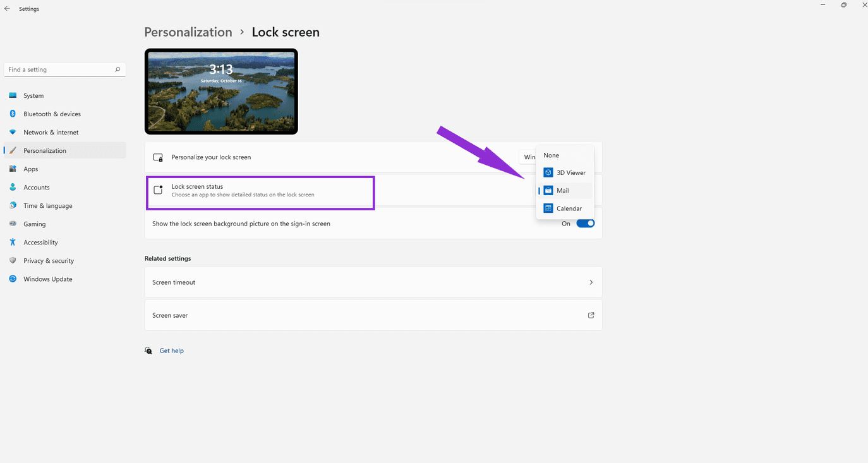
Task: Open the Get help link
Action: (x=171, y=351)
